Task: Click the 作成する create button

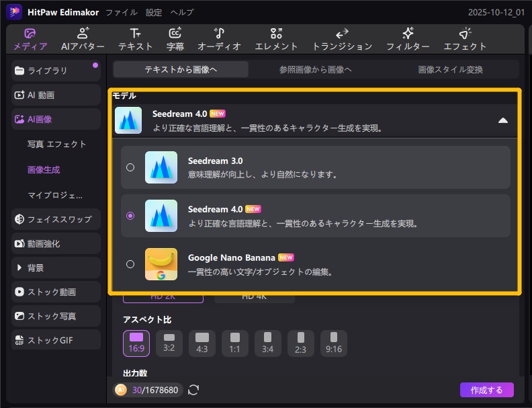Action: (487, 390)
